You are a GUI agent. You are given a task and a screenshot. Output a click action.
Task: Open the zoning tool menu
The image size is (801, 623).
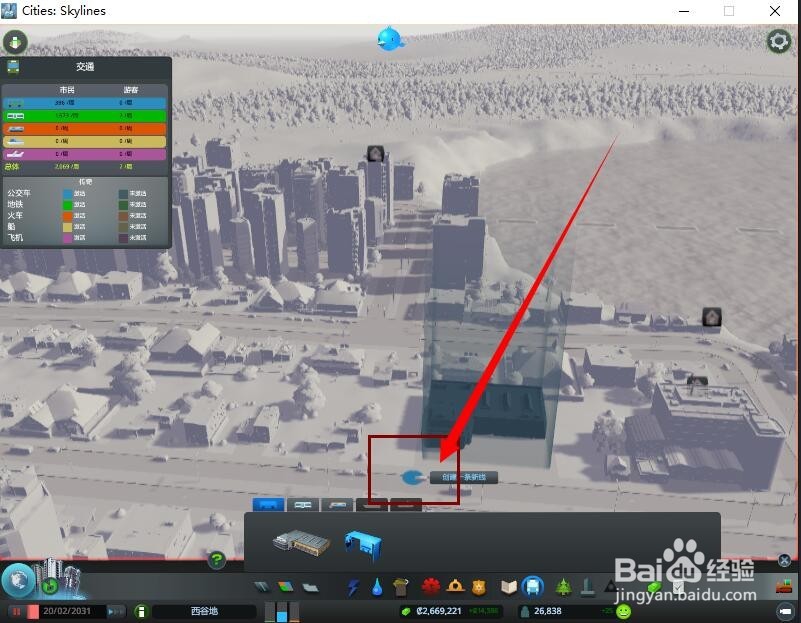286,587
